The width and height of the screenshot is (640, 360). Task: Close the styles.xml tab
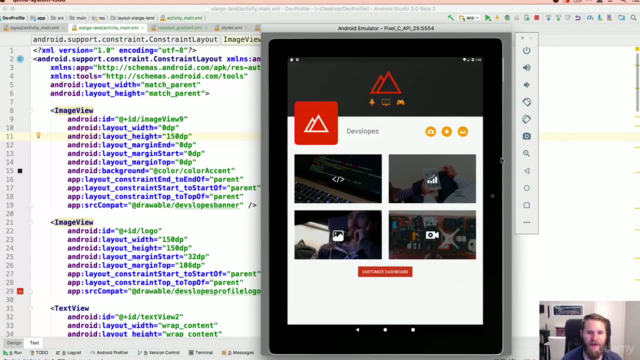click(246, 28)
